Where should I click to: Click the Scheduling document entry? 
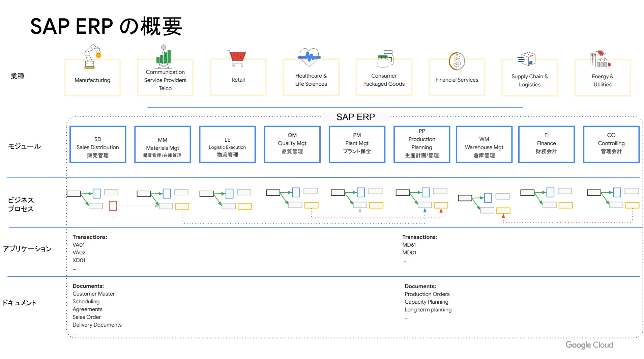pos(86,301)
